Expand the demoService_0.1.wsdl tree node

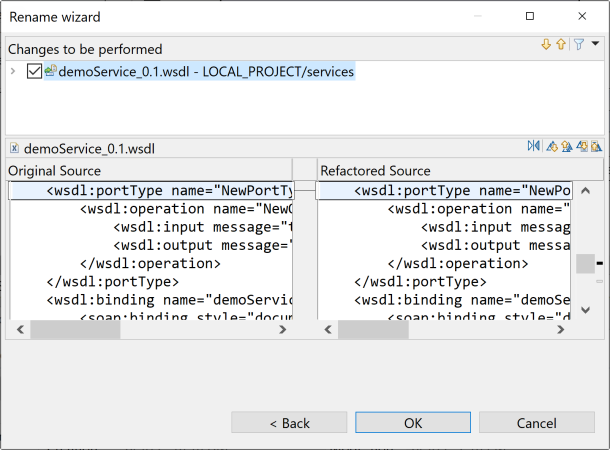(13, 72)
